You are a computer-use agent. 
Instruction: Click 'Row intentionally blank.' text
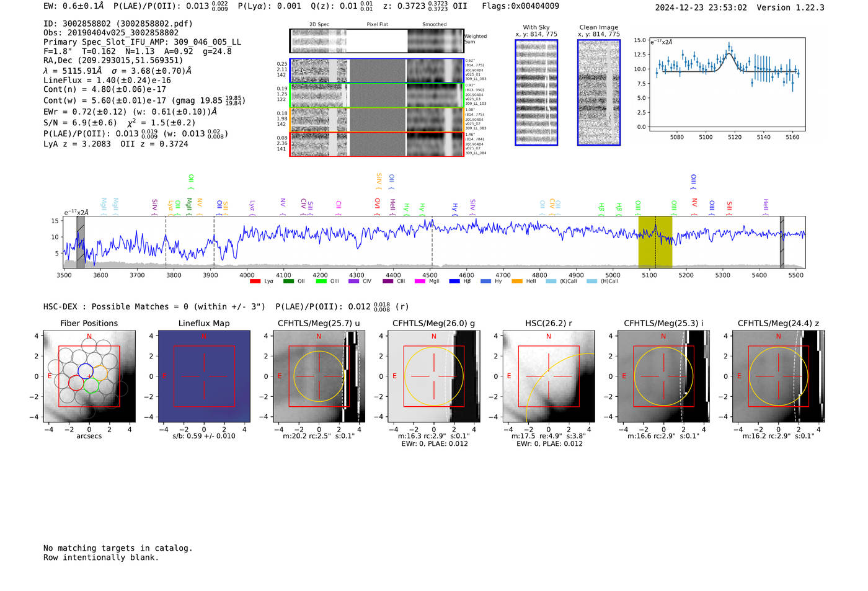click(101, 558)
